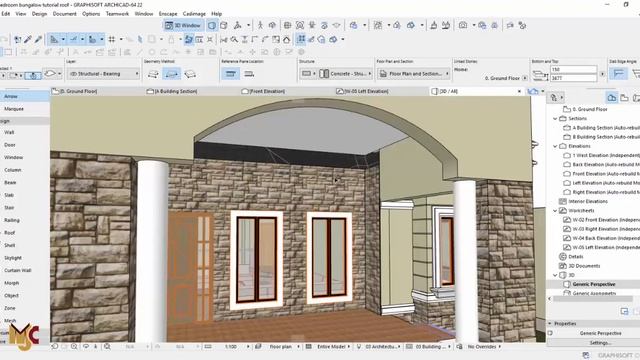640x360 pixels.
Task: Select the Wall tool
Action: (24, 132)
